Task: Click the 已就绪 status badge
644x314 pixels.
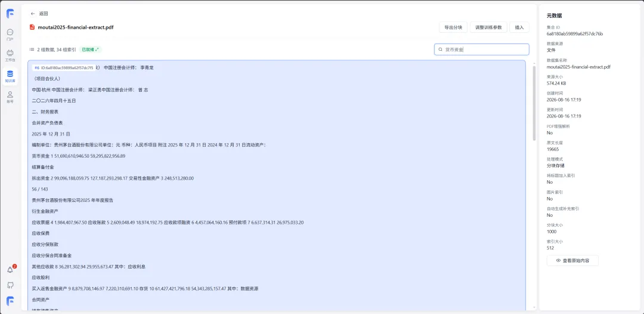Action: tap(90, 50)
